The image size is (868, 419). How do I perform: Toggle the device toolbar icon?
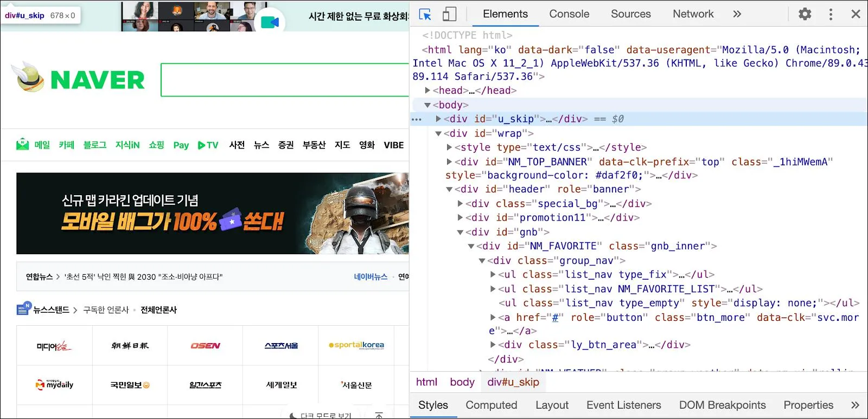click(x=449, y=14)
